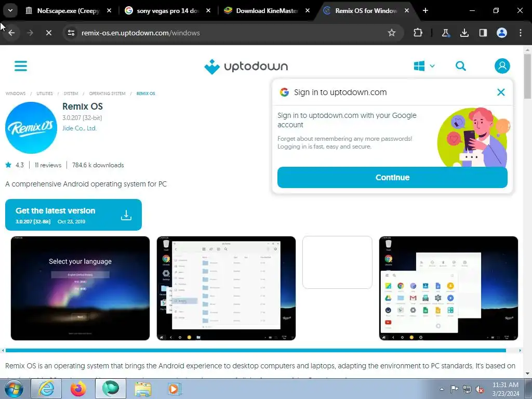
Task: Open the 11 reviews link
Action: click(x=48, y=165)
